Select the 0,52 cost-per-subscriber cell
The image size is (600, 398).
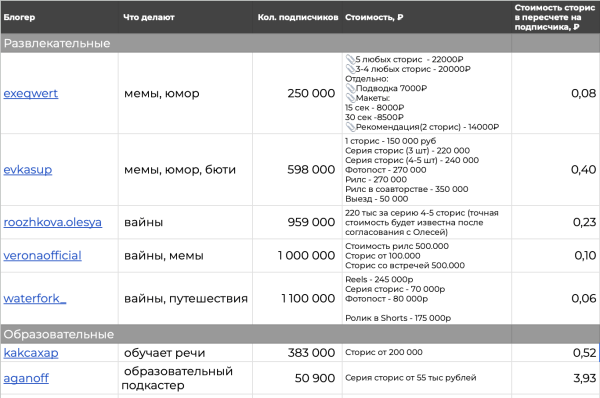click(555, 352)
